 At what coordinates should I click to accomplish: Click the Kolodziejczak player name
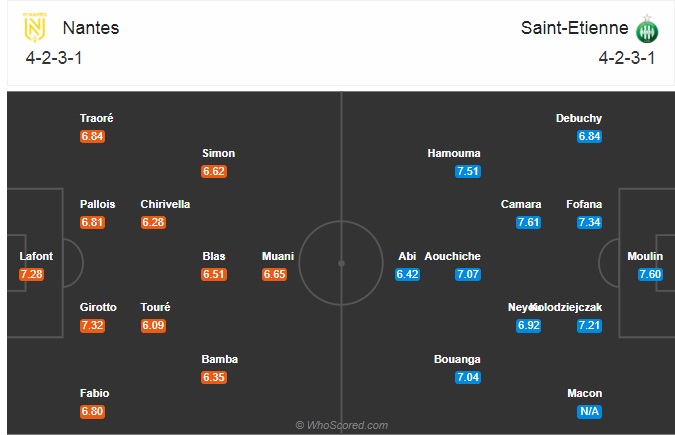(566, 308)
